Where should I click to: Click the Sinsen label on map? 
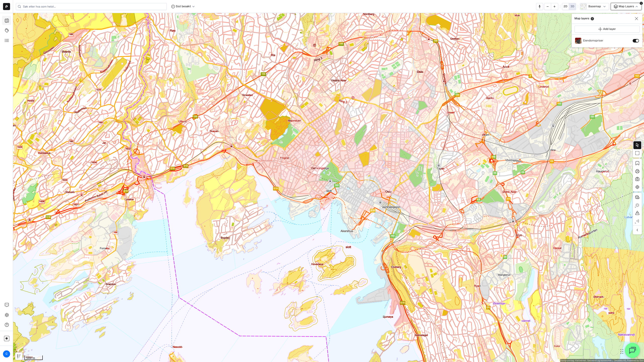click(451, 112)
